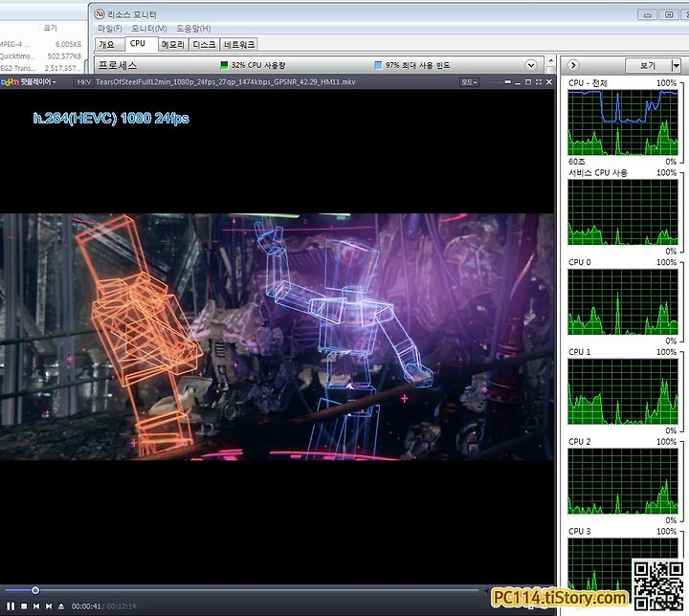689x616 pixels.
Task: Click the video frame in the player
Action: click(x=278, y=337)
